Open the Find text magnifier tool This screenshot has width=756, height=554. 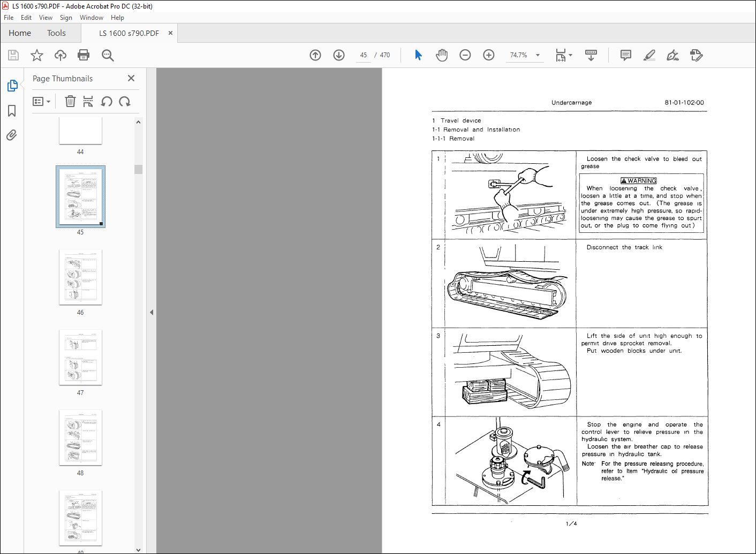(x=108, y=55)
